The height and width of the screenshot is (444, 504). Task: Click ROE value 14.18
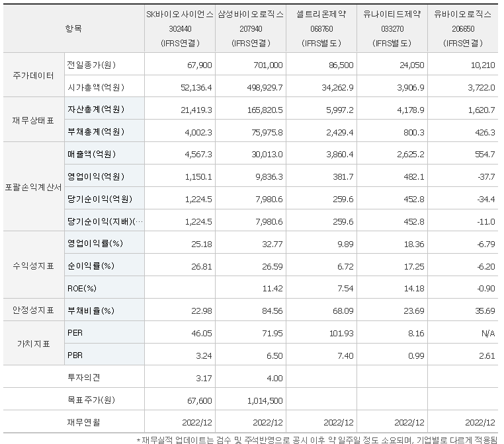(x=414, y=289)
